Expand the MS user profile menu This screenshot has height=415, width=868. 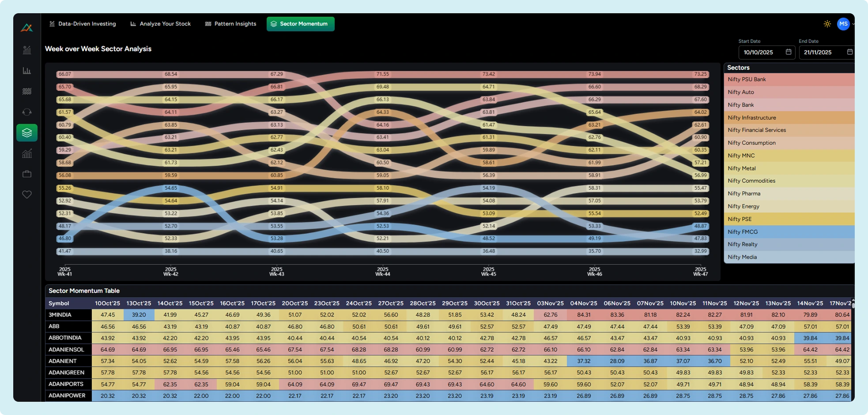tap(843, 24)
